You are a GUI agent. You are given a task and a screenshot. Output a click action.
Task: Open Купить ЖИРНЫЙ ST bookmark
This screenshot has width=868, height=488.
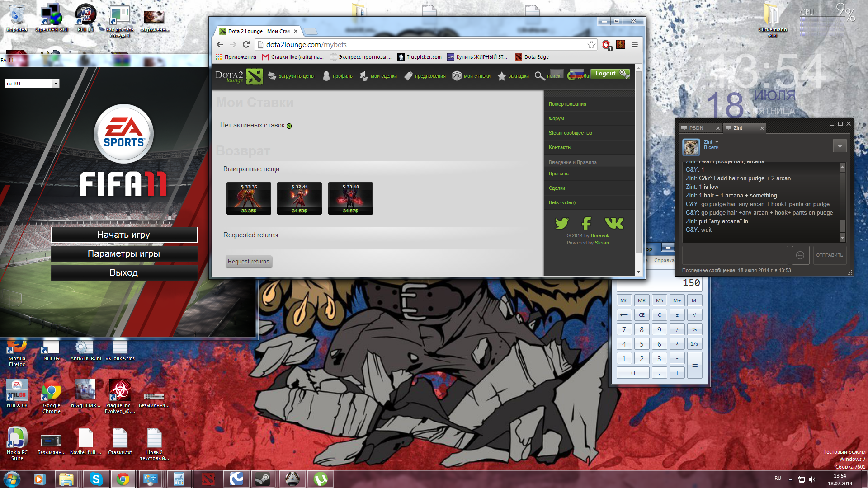pyautogui.click(x=477, y=57)
